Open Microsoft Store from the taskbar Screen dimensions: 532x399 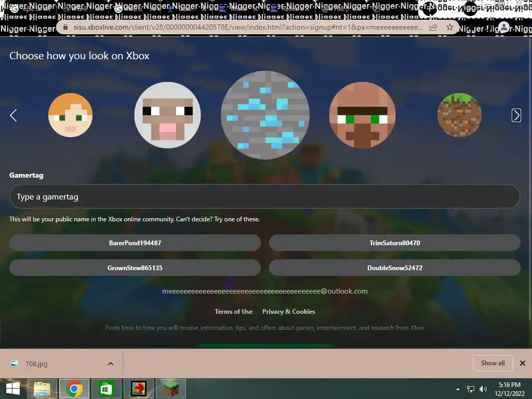point(106,389)
